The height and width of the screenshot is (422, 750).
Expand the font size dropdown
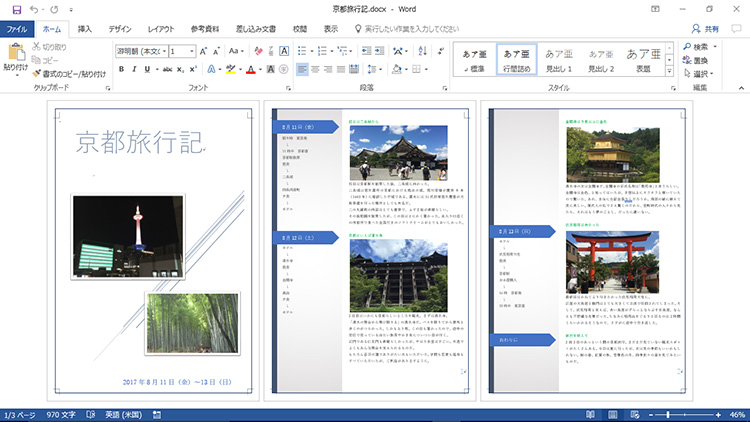pyautogui.click(x=191, y=50)
